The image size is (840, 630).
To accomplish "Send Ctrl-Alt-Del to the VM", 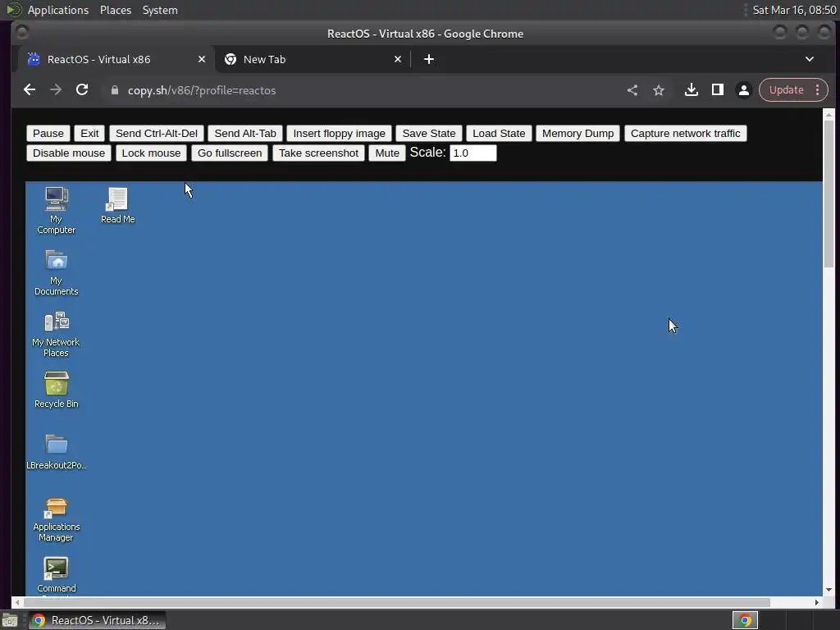I will (157, 134).
